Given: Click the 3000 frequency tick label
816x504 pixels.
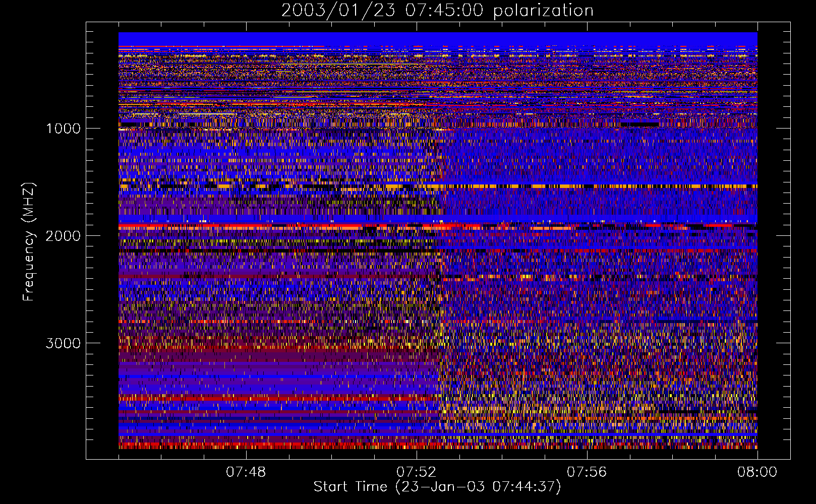Looking at the screenshot, I should click(63, 343).
